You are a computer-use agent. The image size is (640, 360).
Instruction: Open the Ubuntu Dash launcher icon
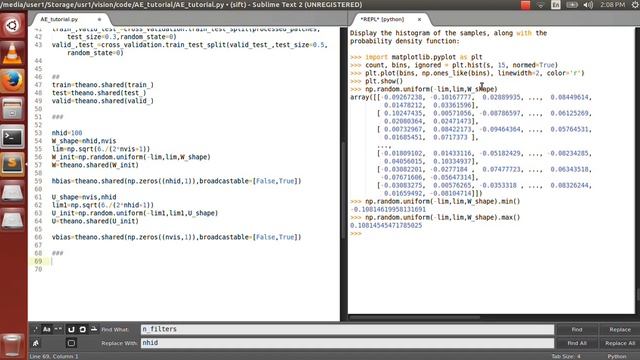pos(12,26)
